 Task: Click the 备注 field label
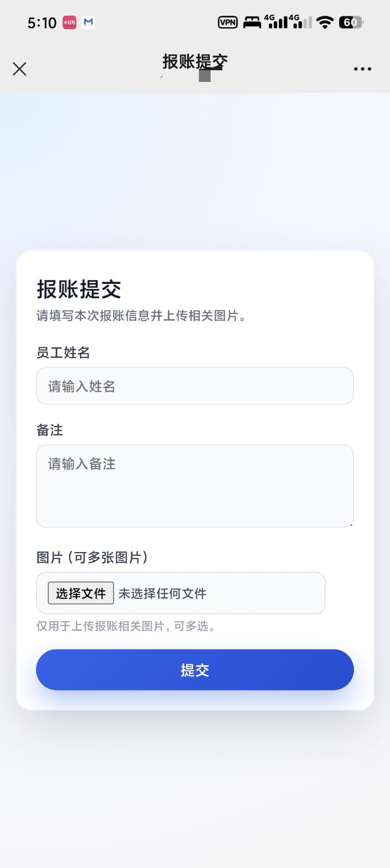[x=50, y=430]
